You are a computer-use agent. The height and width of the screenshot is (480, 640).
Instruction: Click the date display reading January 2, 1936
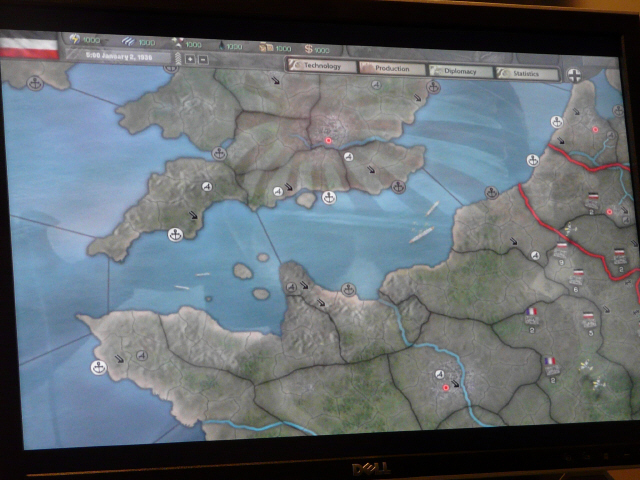point(119,56)
